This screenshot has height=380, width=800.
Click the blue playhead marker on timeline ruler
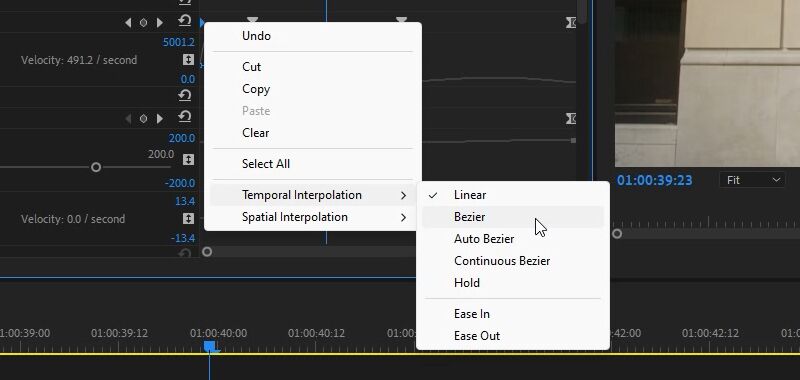[x=210, y=346]
